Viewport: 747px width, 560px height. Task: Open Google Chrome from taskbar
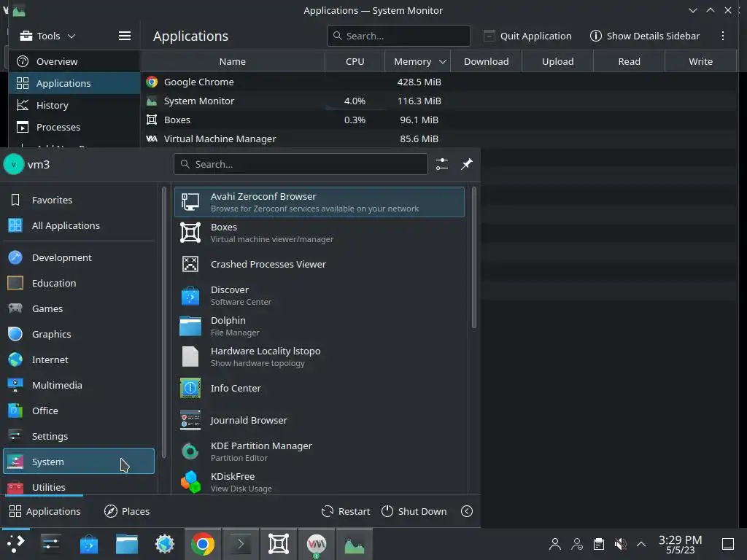203,544
